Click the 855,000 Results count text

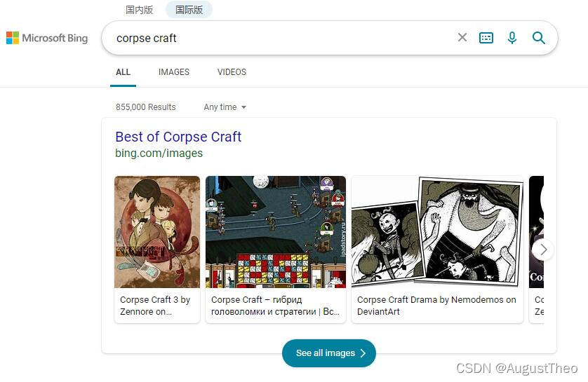(145, 107)
